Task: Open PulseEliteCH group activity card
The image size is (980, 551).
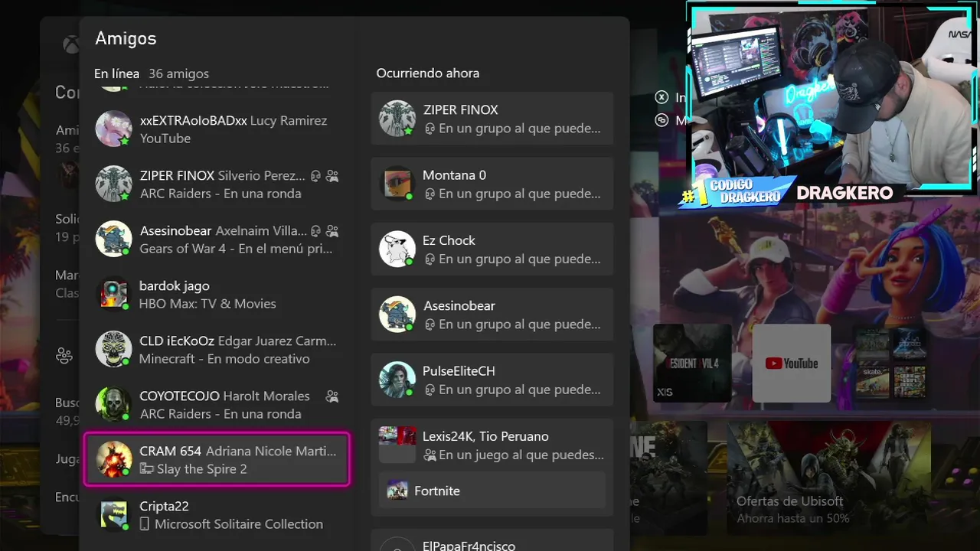Action: click(x=492, y=380)
